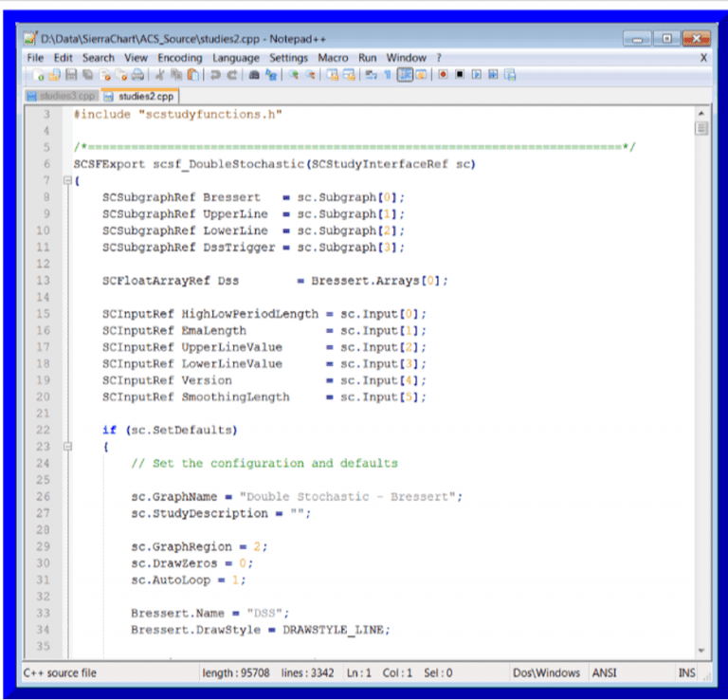Click the New file toolbar icon
Screen dimensions: 728x700
coord(39,74)
